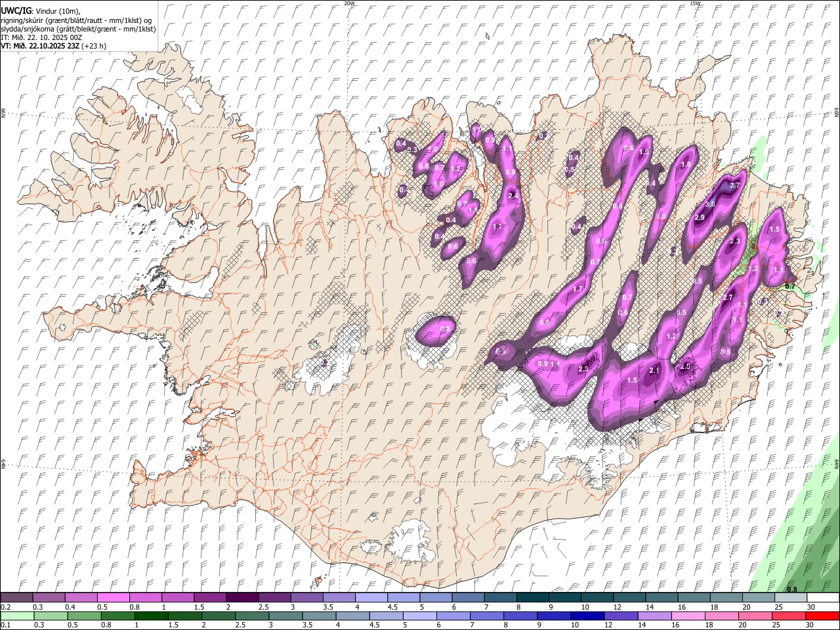Image resolution: width=840 pixels, height=630 pixels.
Task: Click the "rigning/skúrir (grænt/blátt/rautt - mm/1klst) og" line
Action: click(76, 20)
